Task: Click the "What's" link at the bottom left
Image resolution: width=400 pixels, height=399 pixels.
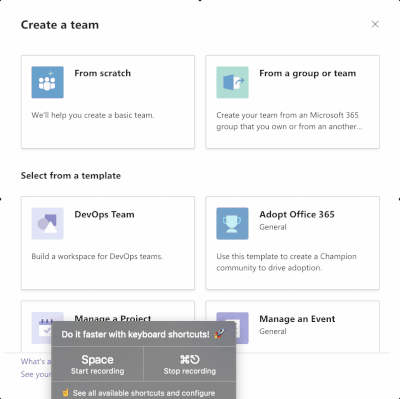Action: click(36, 361)
